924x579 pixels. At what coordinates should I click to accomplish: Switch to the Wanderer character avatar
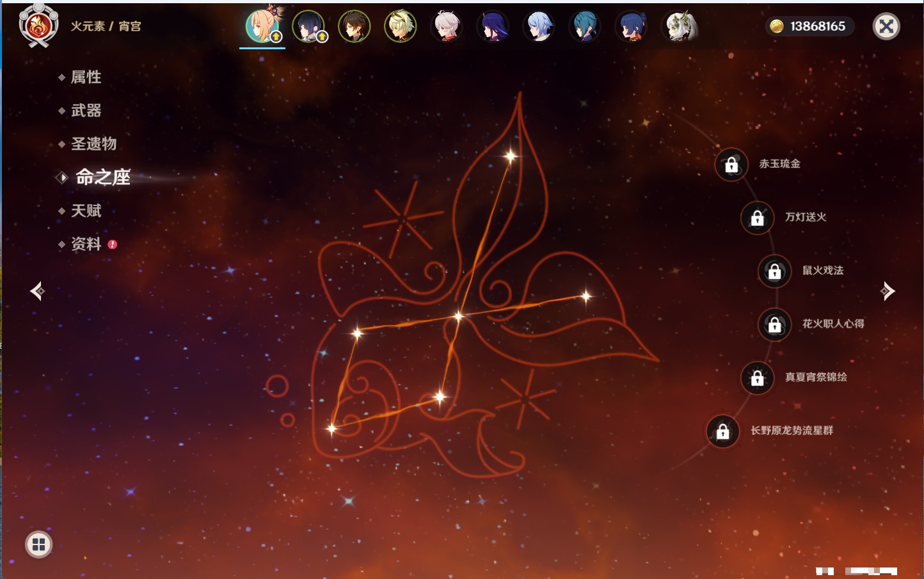pos(308,26)
